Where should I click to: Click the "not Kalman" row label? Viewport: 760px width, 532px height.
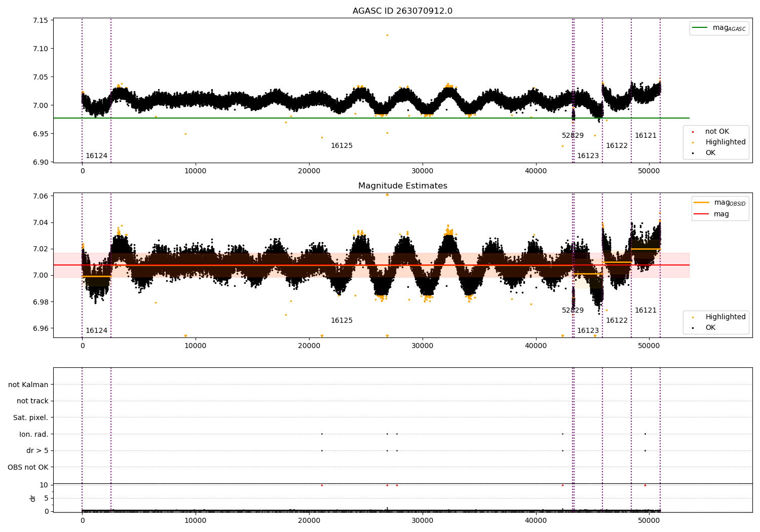(28, 385)
